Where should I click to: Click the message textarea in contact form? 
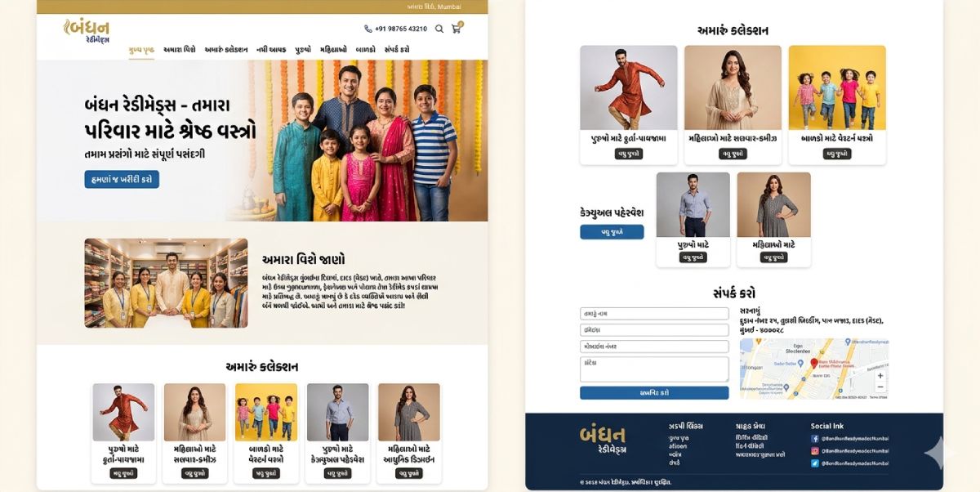click(654, 369)
